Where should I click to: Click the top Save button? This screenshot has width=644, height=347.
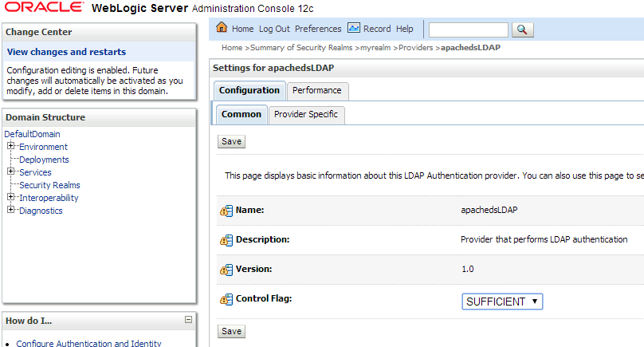[231, 141]
